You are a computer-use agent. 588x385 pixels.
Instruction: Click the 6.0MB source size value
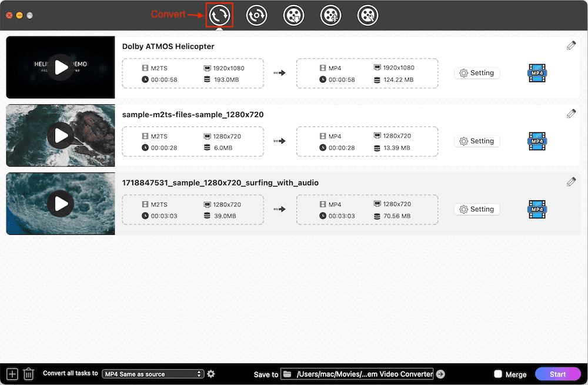[x=223, y=148]
